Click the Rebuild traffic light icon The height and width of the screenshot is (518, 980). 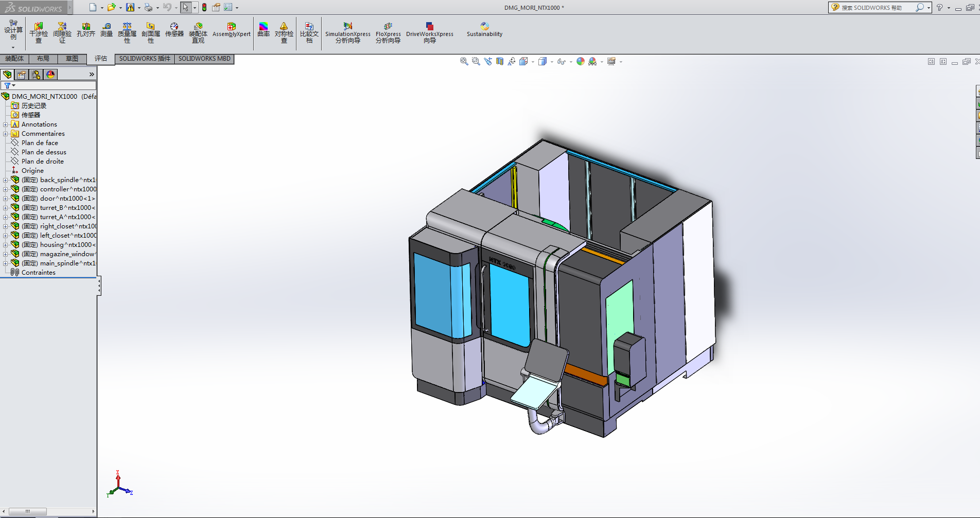coord(204,7)
